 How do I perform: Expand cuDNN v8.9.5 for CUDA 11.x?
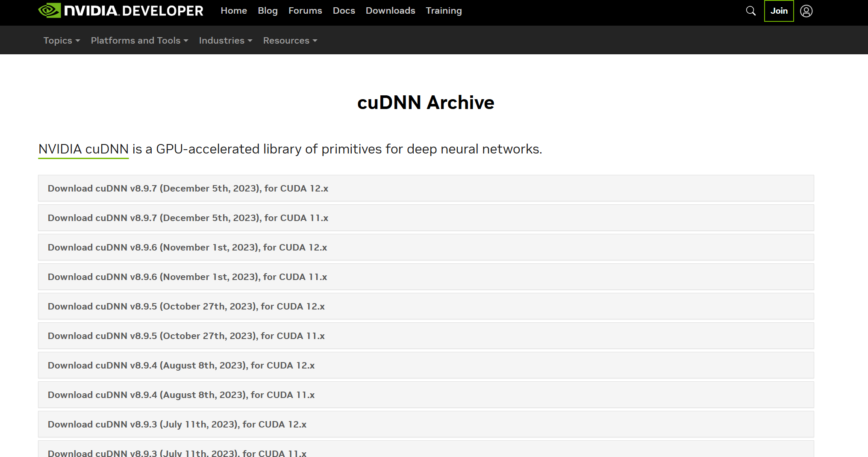pyautogui.click(x=426, y=336)
